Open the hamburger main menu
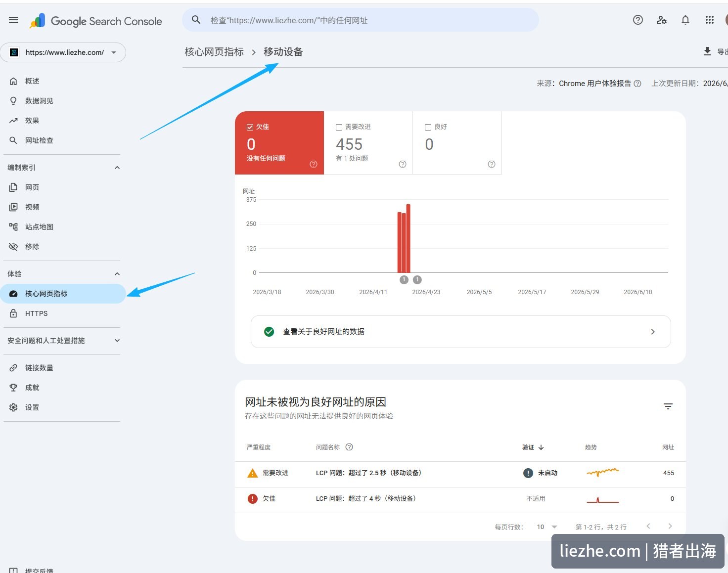 click(x=13, y=20)
